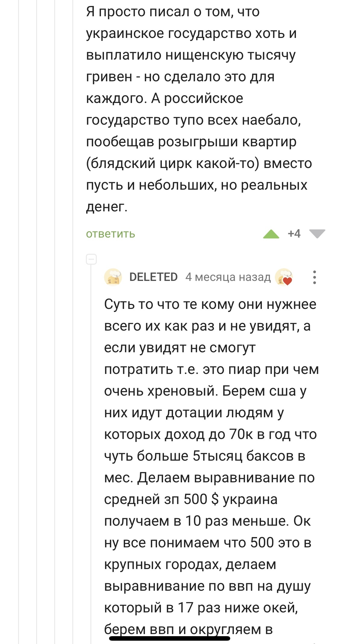Click the «ответить» reply link
Image resolution: width=339 pixels, height=644 pixels.
[111, 234]
